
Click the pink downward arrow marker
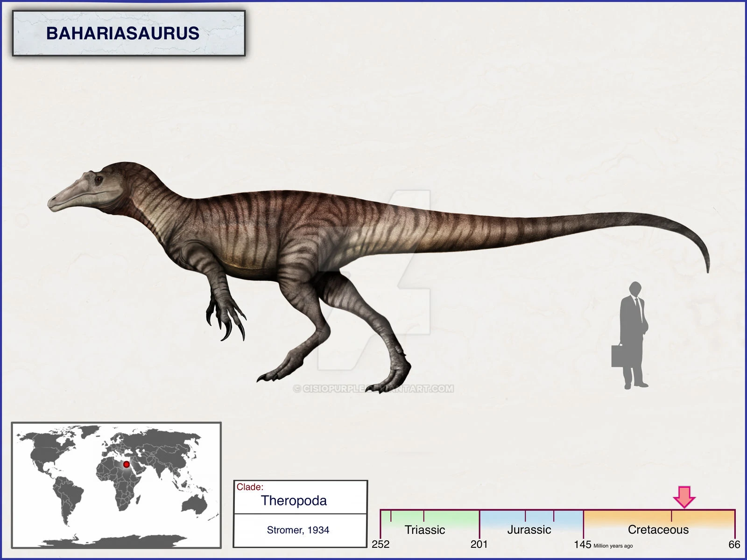684,497
